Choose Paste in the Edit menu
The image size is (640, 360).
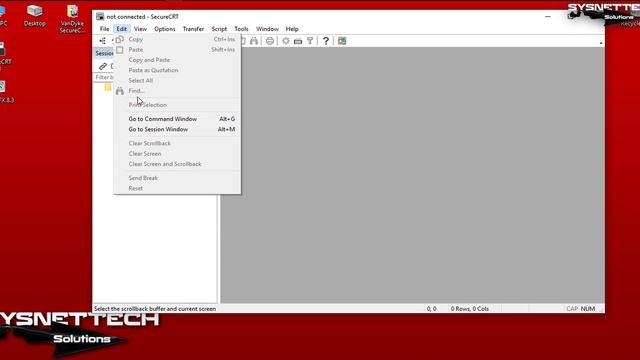pos(177,49)
